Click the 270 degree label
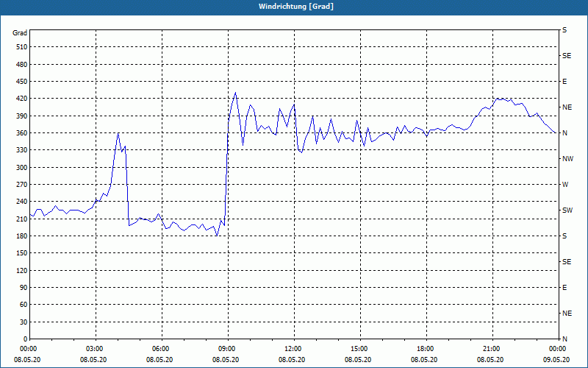The width and height of the screenshot is (588, 368). click(x=22, y=185)
